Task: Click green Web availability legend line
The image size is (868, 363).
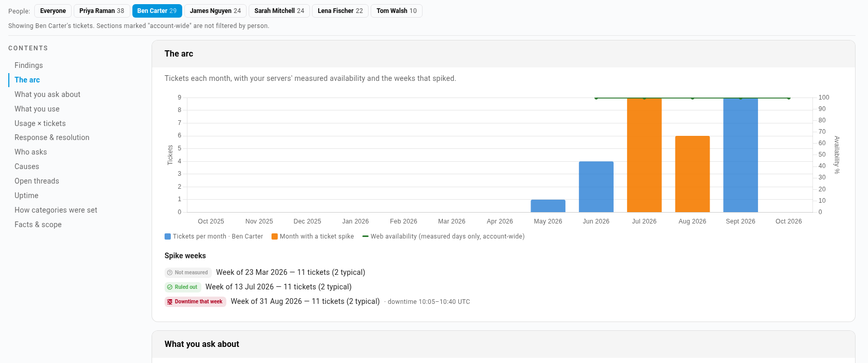Action: 365,236
